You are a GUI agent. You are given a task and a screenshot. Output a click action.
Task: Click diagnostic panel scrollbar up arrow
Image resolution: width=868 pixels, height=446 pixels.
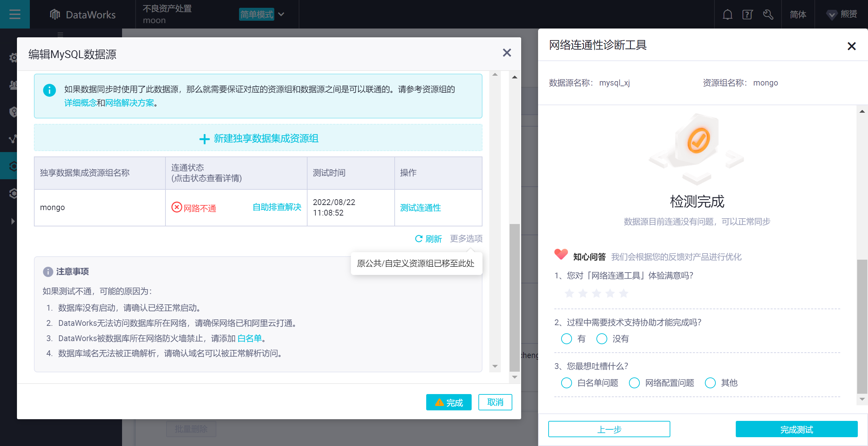(862, 111)
